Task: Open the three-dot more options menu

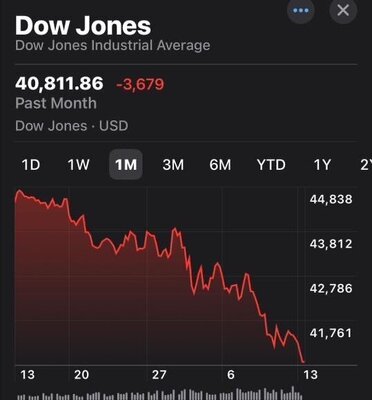Action: click(301, 10)
